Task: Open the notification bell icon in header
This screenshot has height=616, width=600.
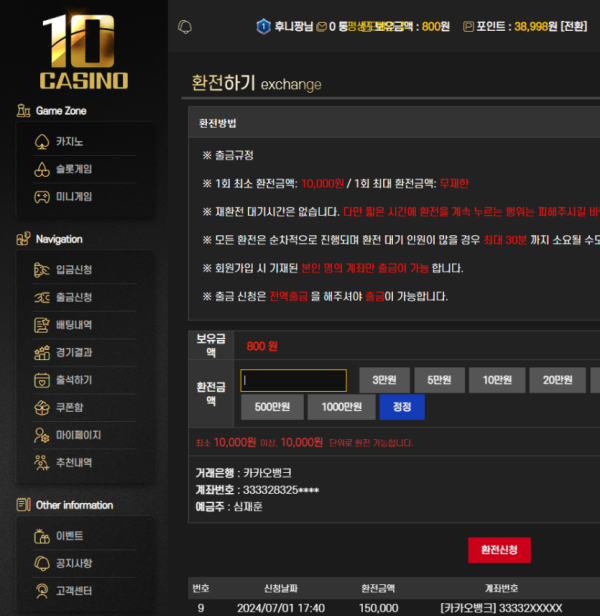Action: click(185, 27)
